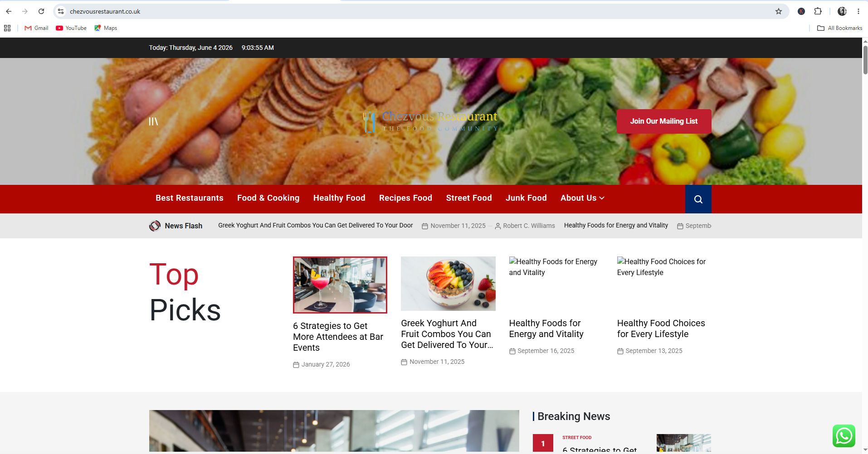This screenshot has height=454, width=868.
Task: Click the STREET FOOD category label
Action: click(x=577, y=438)
